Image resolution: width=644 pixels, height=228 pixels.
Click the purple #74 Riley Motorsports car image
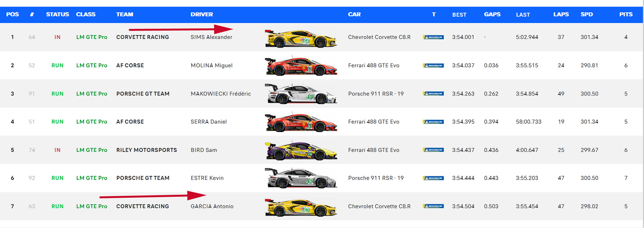[301, 151]
